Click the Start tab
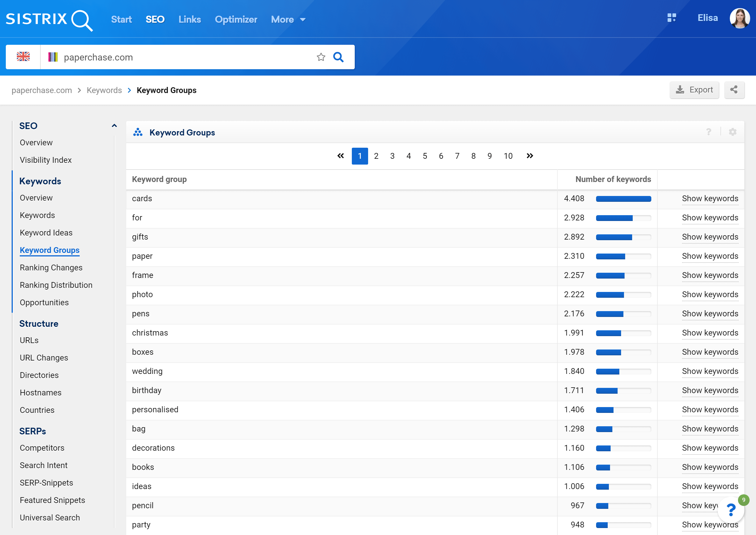The image size is (756, 535). pos(121,19)
